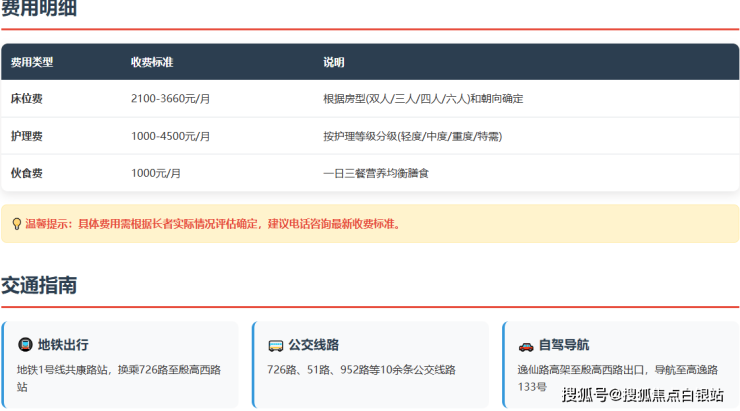Select the 费用类型 column header
740x411 pixels.
point(32,62)
